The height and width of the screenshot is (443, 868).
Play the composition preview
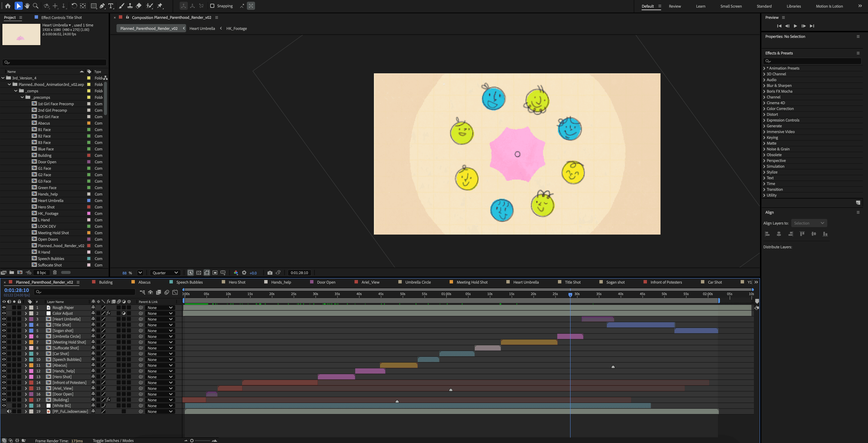tap(795, 26)
